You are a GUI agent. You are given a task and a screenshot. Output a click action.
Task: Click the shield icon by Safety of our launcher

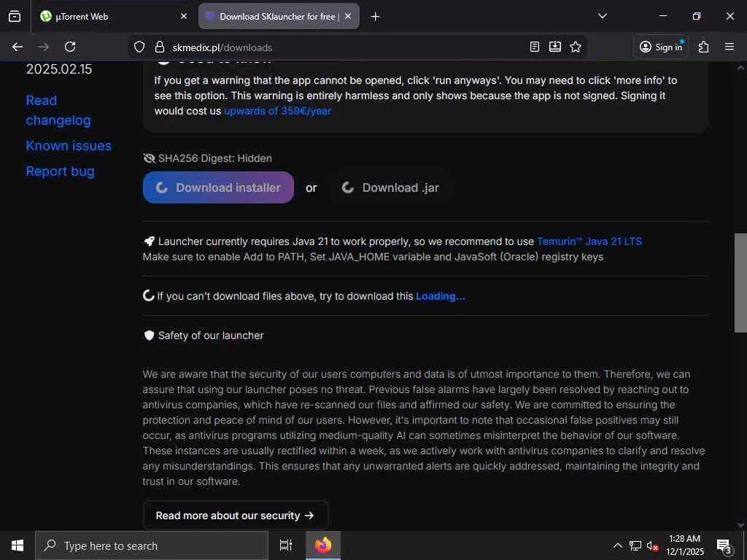pyautogui.click(x=149, y=335)
